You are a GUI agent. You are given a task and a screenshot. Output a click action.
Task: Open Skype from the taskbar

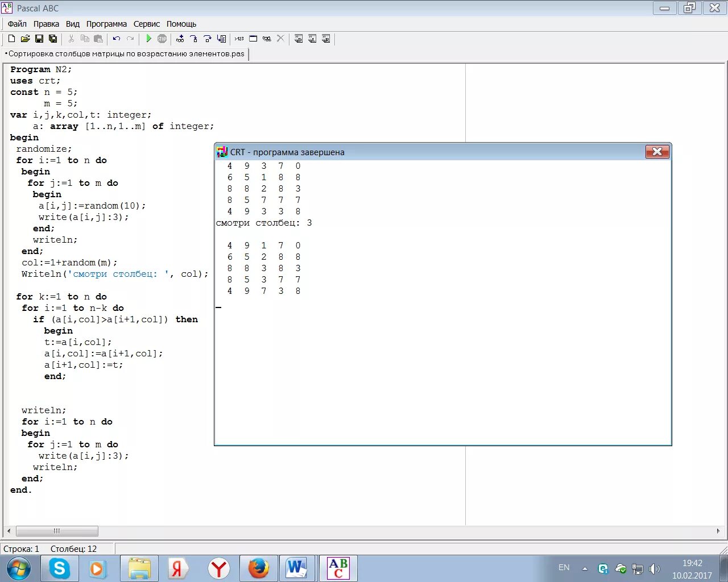(x=60, y=568)
